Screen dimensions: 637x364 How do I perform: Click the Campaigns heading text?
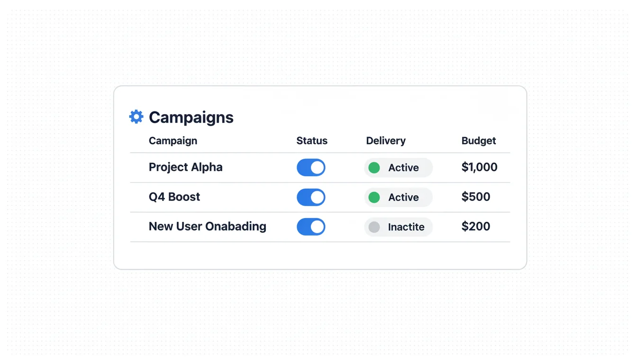pos(191,118)
